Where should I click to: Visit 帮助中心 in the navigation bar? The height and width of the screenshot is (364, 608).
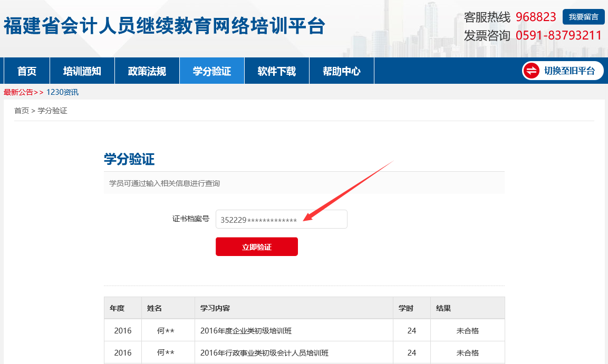click(x=341, y=71)
